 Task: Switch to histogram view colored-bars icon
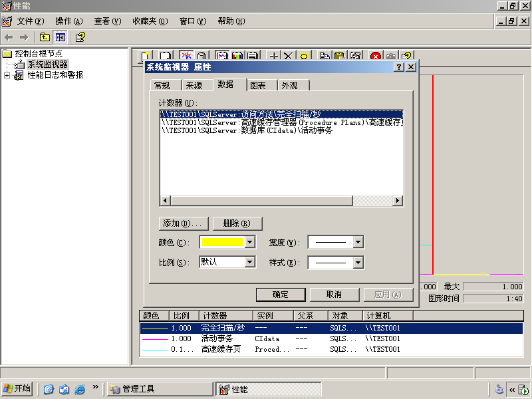(x=237, y=55)
